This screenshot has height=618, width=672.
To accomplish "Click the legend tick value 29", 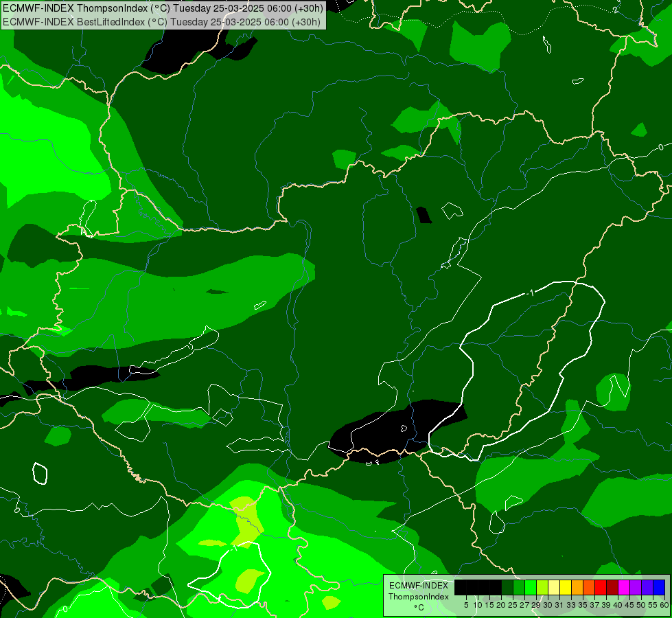I will [536, 605].
